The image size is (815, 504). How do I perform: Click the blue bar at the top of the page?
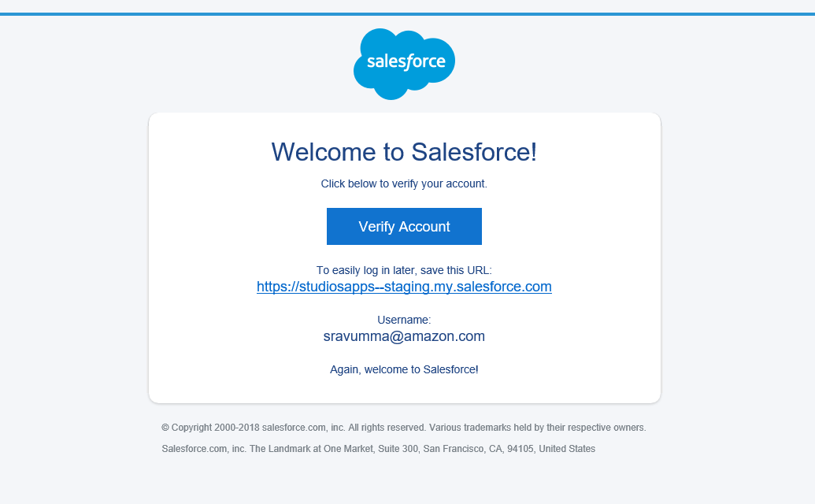pos(408,14)
